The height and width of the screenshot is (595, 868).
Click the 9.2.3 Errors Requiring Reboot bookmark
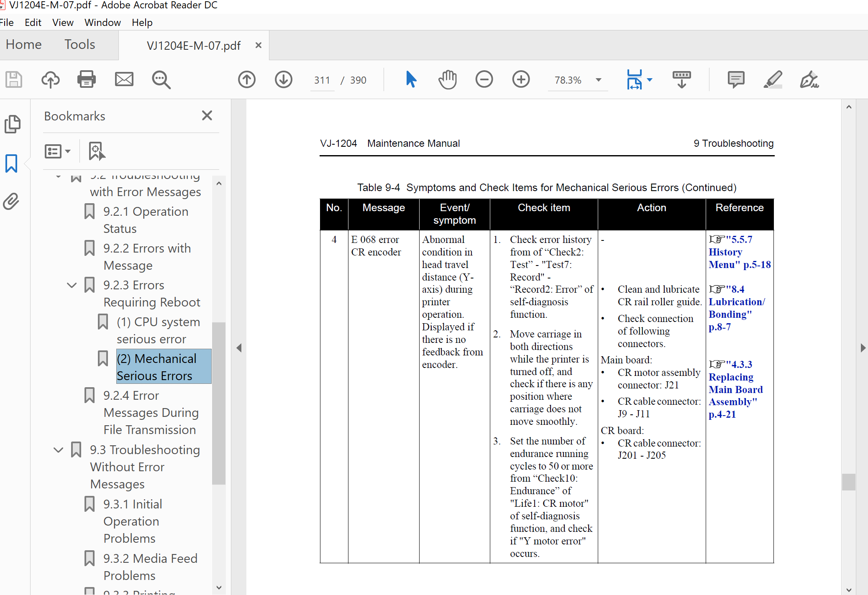[151, 294]
